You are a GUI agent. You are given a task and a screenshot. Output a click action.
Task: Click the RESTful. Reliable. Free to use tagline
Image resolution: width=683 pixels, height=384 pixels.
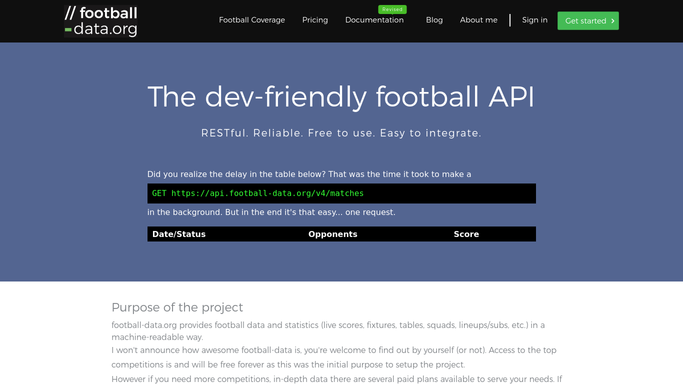click(341, 133)
